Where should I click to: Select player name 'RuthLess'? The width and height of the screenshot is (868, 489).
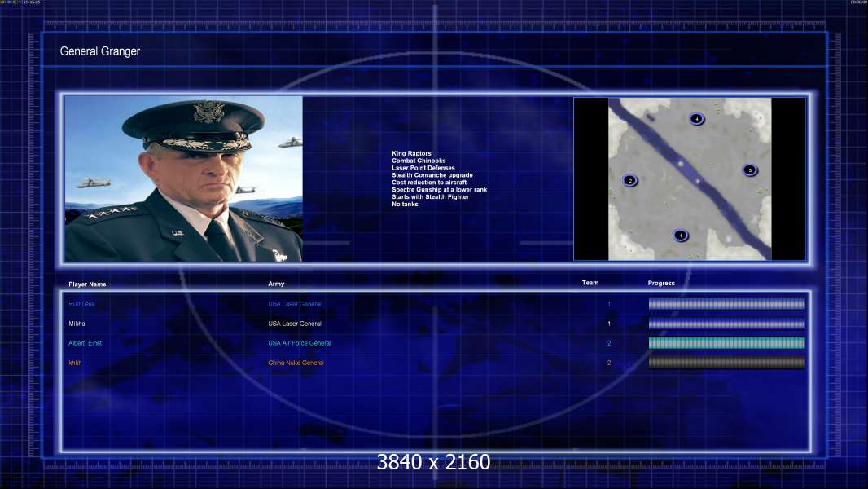pyautogui.click(x=81, y=304)
